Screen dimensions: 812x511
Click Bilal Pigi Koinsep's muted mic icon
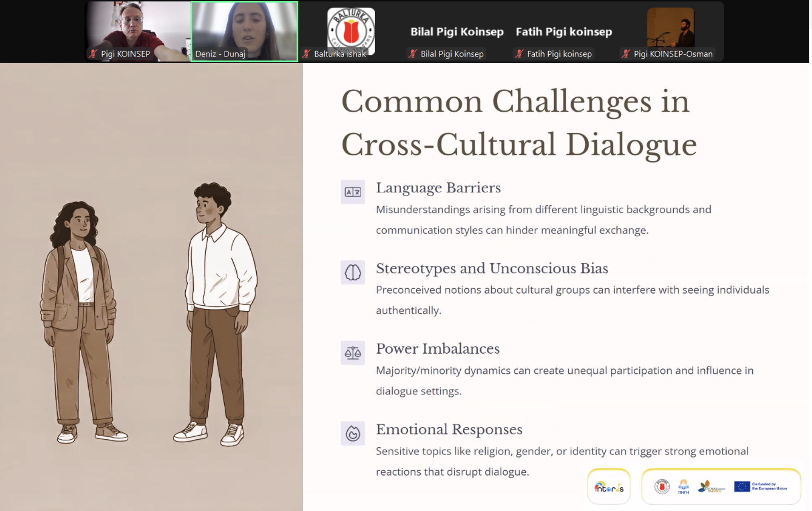pos(413,54)
